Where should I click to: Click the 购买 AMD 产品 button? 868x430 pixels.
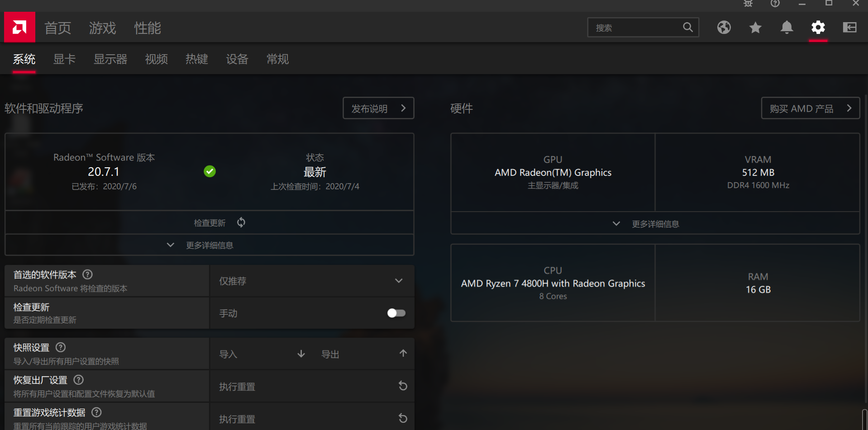click(x=811, y=108)
